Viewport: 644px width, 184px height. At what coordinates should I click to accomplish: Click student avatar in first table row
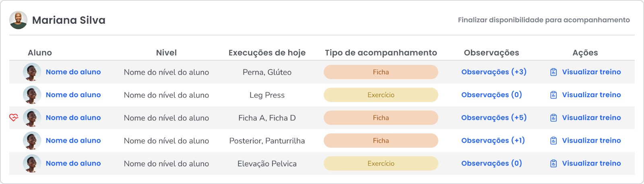tap(32, 72)
